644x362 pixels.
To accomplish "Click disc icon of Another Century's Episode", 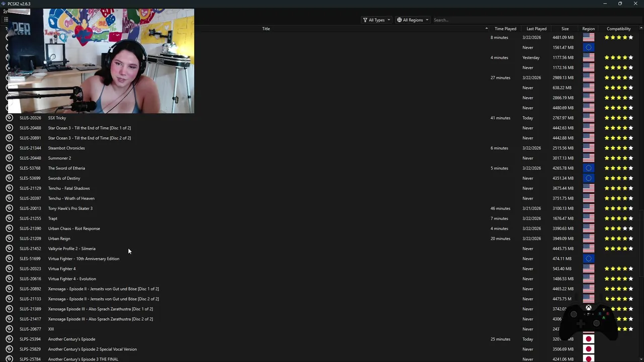I will pos(9,339).
